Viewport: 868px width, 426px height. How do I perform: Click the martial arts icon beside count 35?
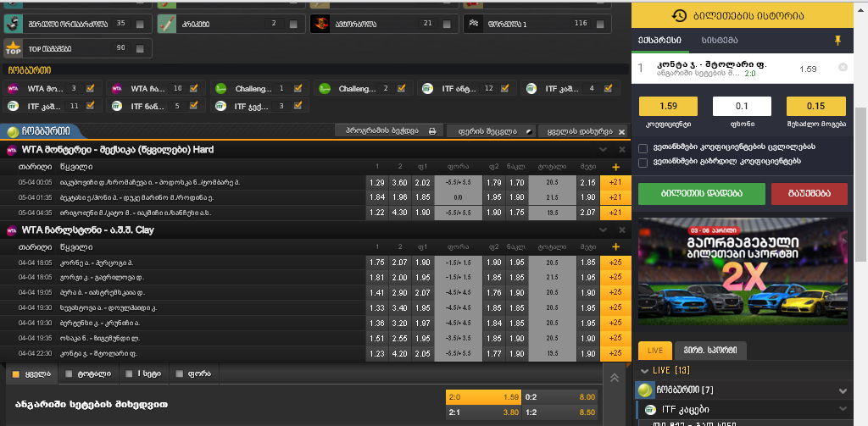tap(14, 24)
